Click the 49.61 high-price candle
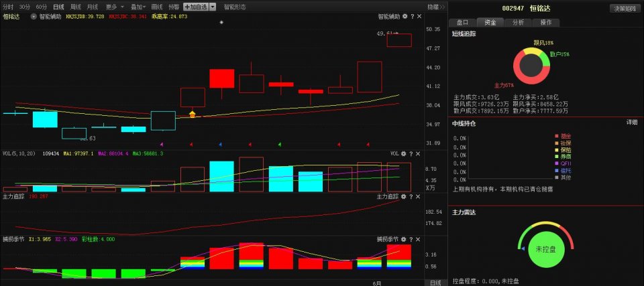 point(399,40)
